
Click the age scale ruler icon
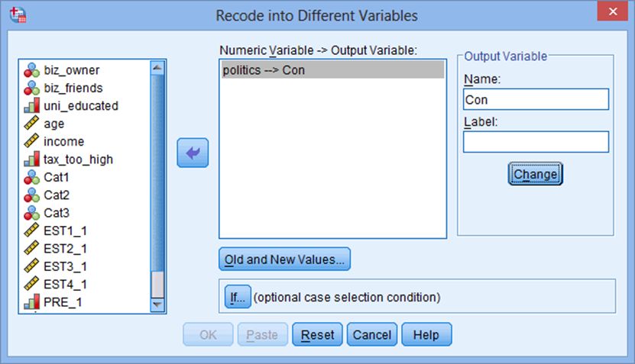click(x=31, y=124)
